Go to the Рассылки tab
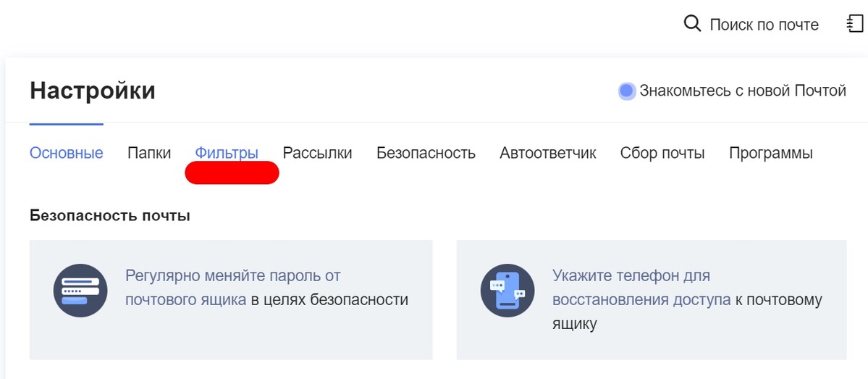This screenshot has width=868, height=379. [317, 153]
